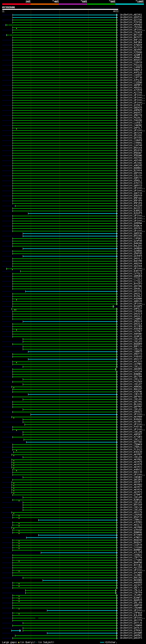Screen dimensions: 146x644
Task: Click the UniRef100_C5LCL4 label
Action: (x=131, y=590)
